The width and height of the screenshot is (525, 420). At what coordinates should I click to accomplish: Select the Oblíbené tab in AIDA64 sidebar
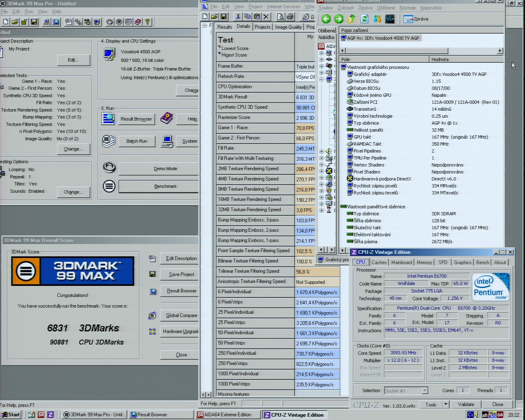click(326, 30)
